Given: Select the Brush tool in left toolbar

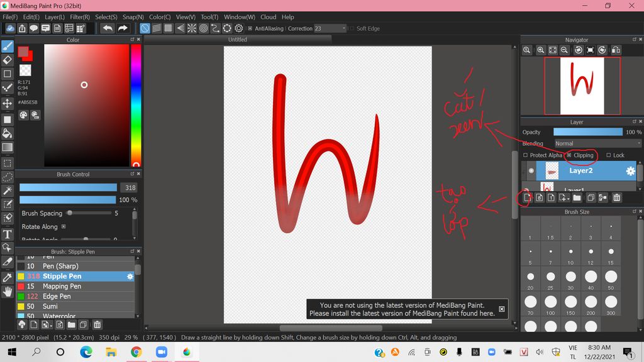Looking at the screenshot, I should point(8,47).
